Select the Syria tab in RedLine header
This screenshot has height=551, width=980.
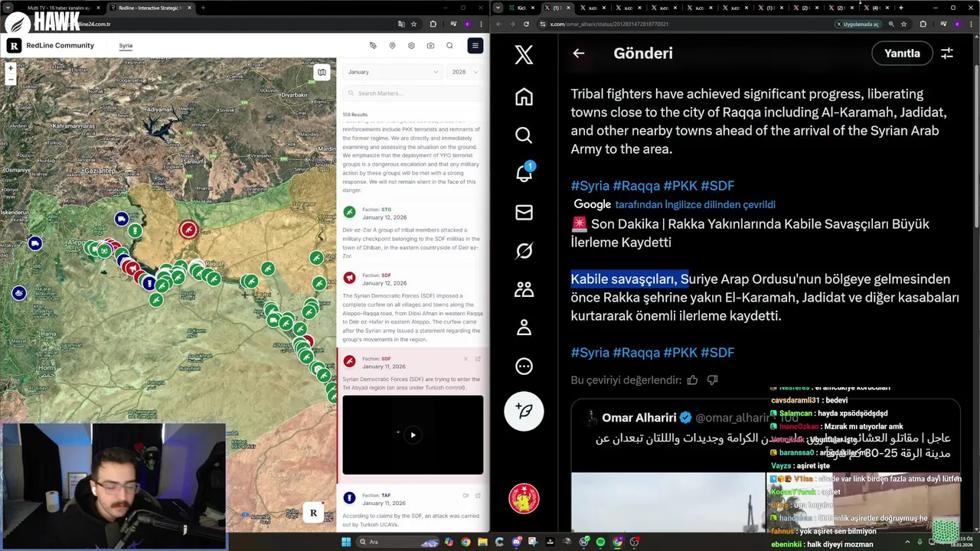point(126,46)
